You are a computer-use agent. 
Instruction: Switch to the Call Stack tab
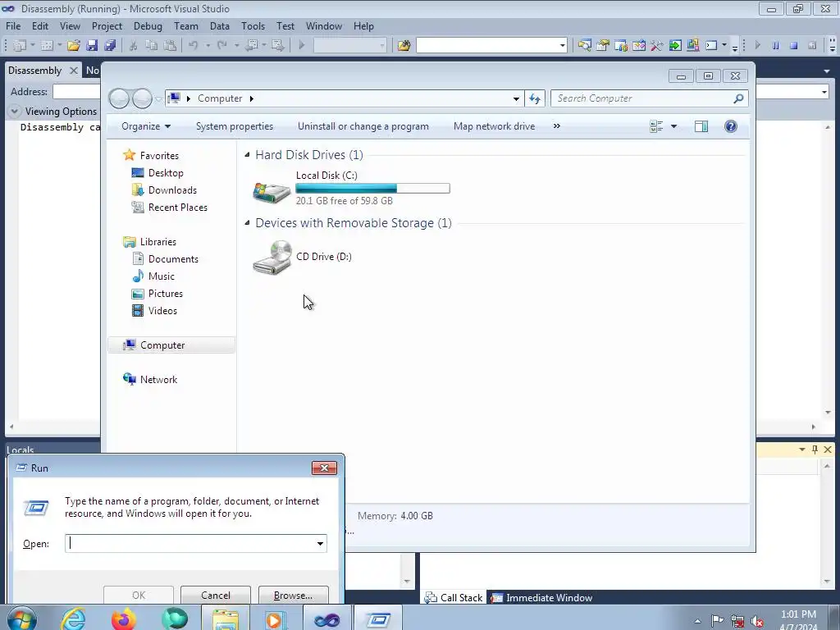coord(454,597)
